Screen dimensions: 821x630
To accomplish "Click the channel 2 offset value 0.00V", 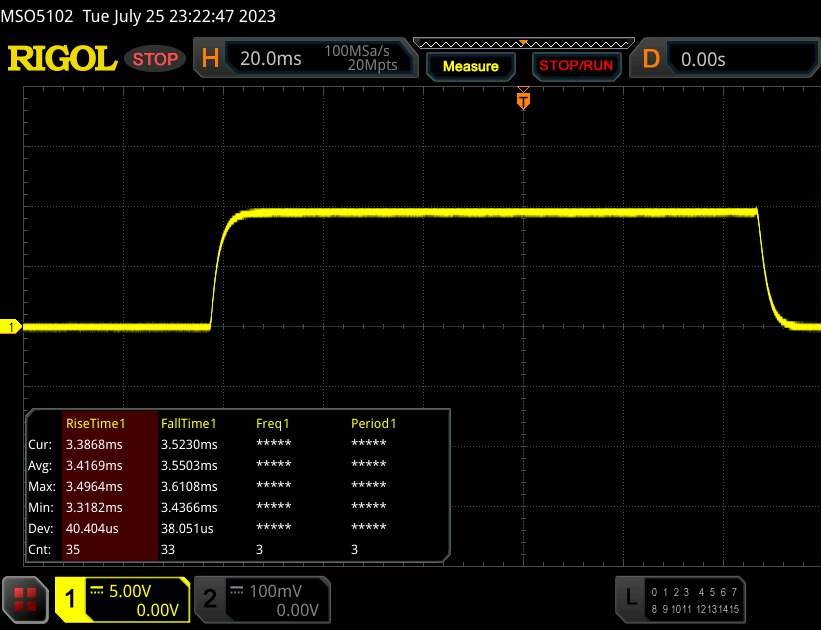I will pos(297,610).
